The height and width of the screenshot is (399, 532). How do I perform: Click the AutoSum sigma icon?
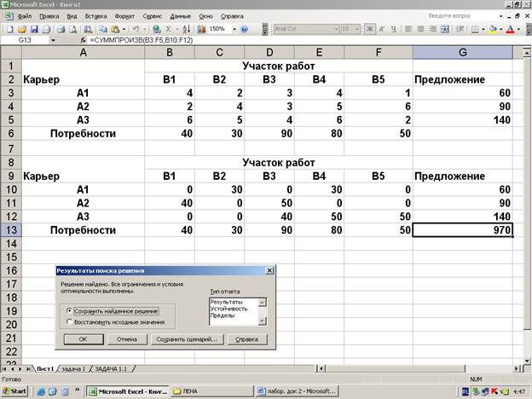pos(168,30)
